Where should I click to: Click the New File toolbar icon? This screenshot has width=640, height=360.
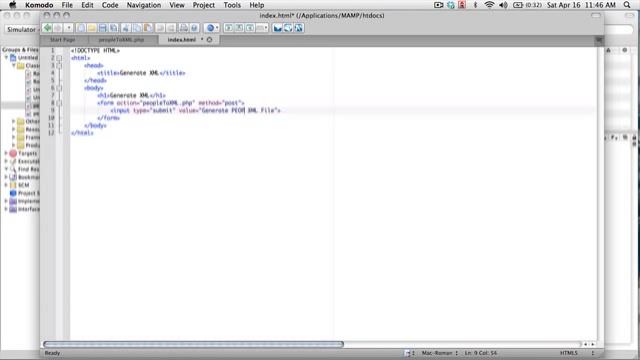tap(81, 28)
